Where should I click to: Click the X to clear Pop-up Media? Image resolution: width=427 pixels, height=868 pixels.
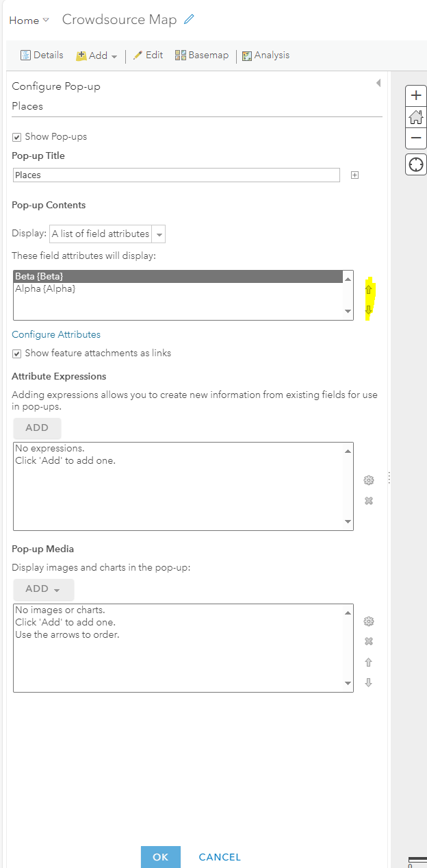[369, 641]
